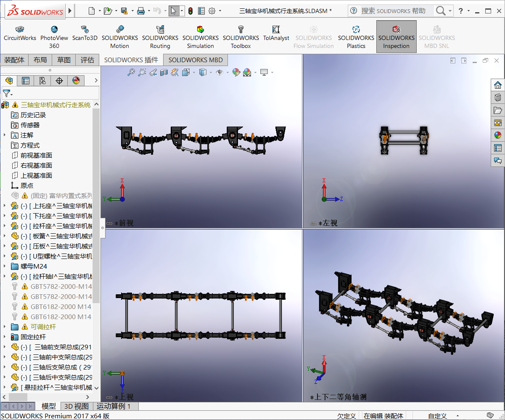Switch to the 模型 bottom tab
Viewport: 505px width, 420px height.
coord(49,406)
